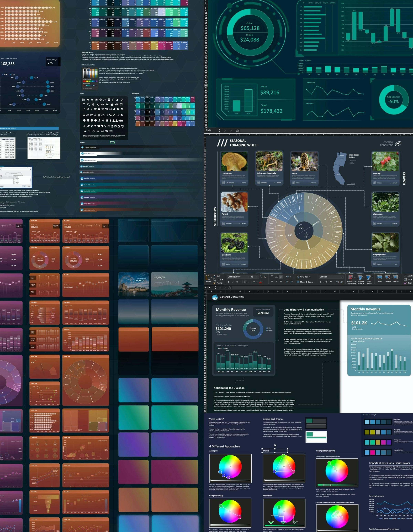Expand the Font Color dropdown arrow

click(x=263, y=282)
